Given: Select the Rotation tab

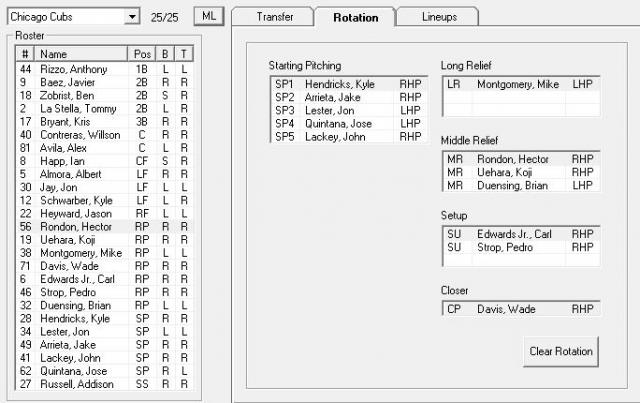Looking at the screenshot, I should [355, 17].
